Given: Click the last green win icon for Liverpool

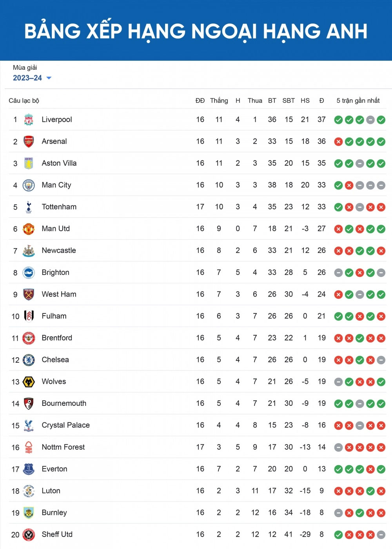Looking at the screenshot, I should point(381,120).
